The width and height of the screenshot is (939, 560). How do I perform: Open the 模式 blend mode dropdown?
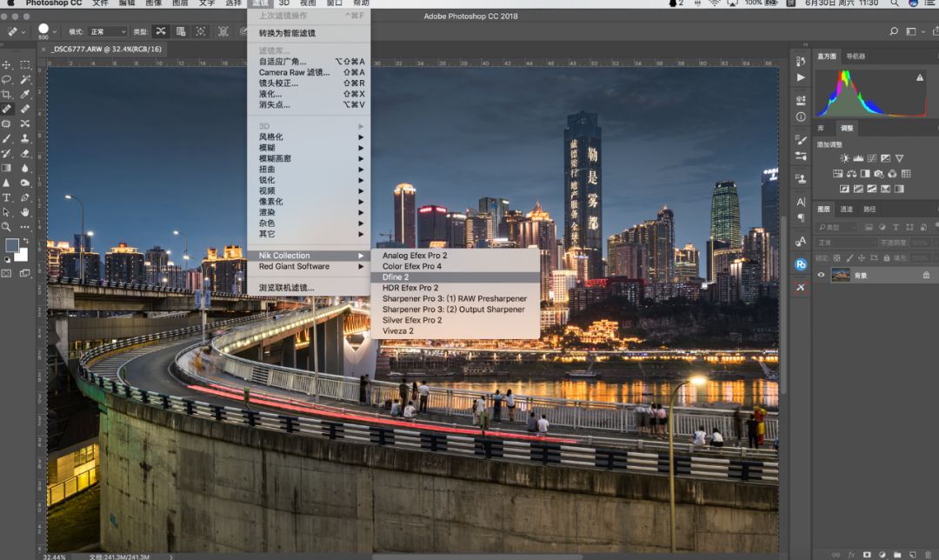[107, 31]
